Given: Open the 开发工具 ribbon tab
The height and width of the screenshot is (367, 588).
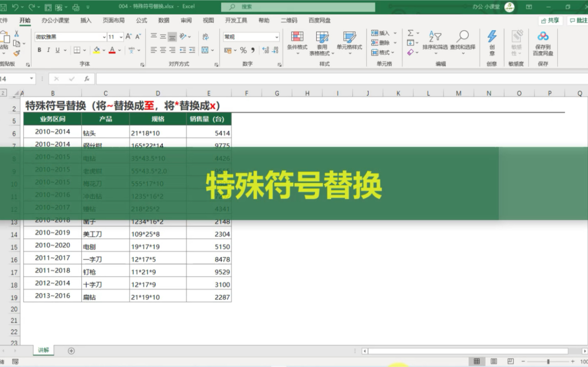Looking at the screenshot, I should coord(236,21).
